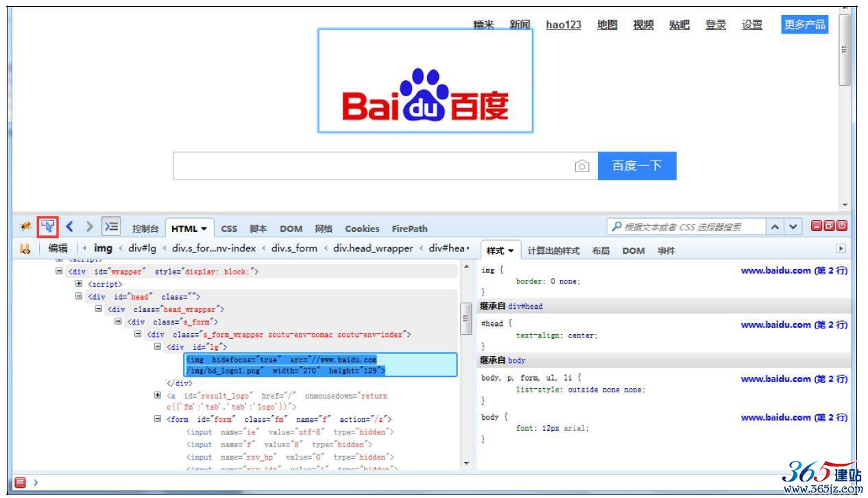868x498 pixels.
Task: Select div.s_form in the element breadcrumb
Action: 295,248
